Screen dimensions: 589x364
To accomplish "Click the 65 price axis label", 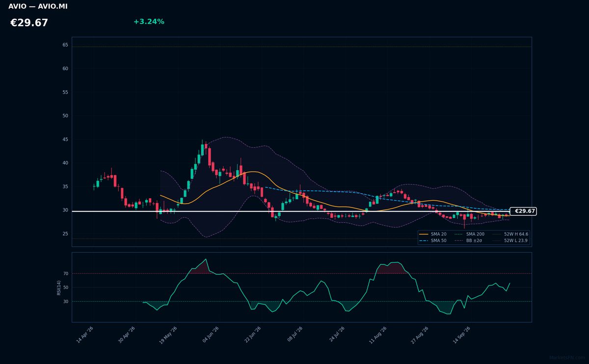I will coord(65,45).
